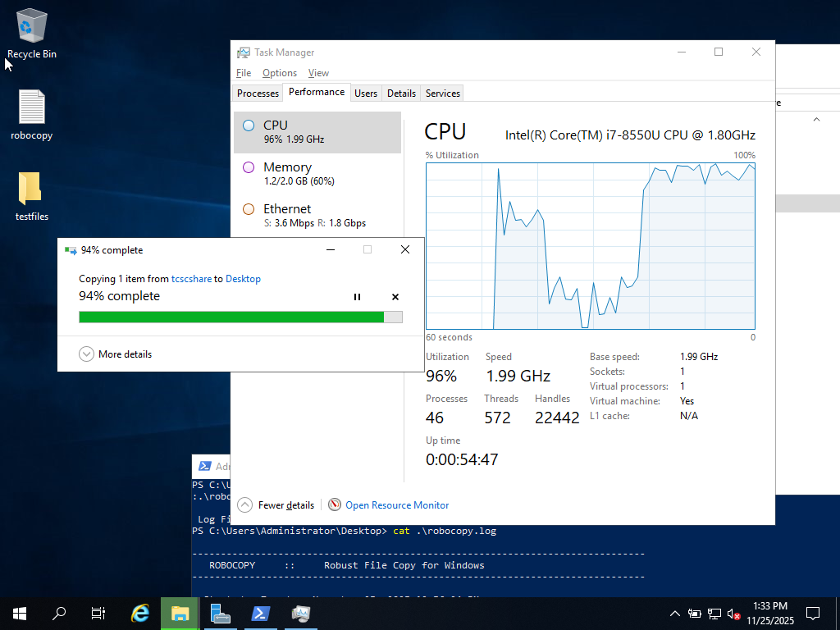This screenshot has width=840, height=630.
Task: Click the green copy progress bar
Action: tap(231, 317)
